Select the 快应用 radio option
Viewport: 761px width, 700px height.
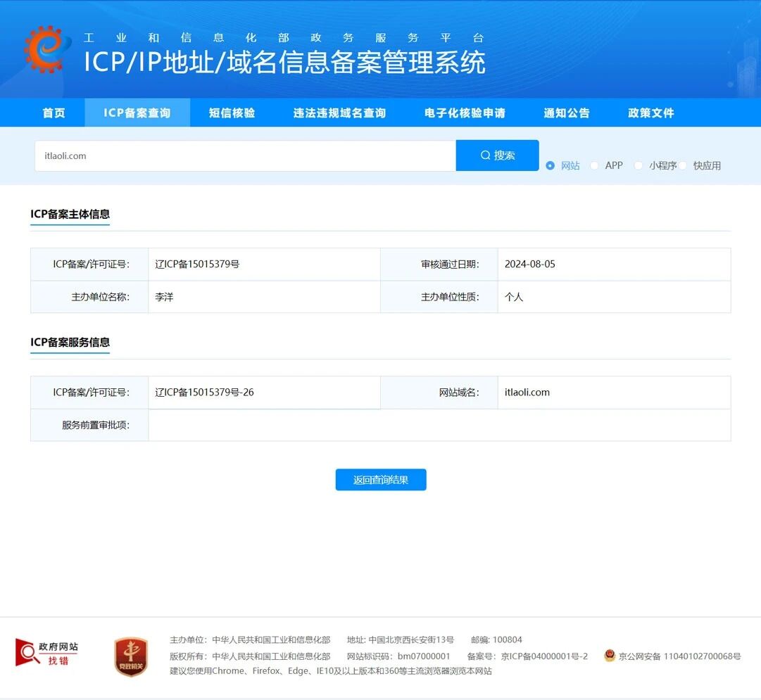point(682,165)
